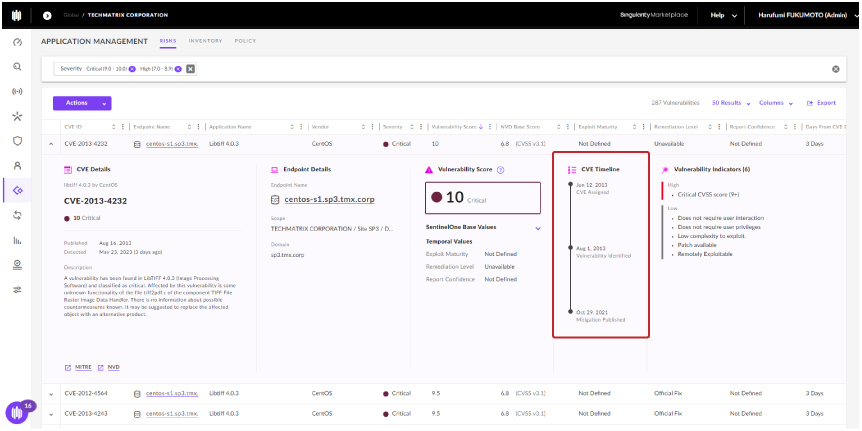Screen dimensions: 862x431
Task: Open centos-s1.sp3.tmx.corp in Endpoint Details
Action: click(329, 200)
